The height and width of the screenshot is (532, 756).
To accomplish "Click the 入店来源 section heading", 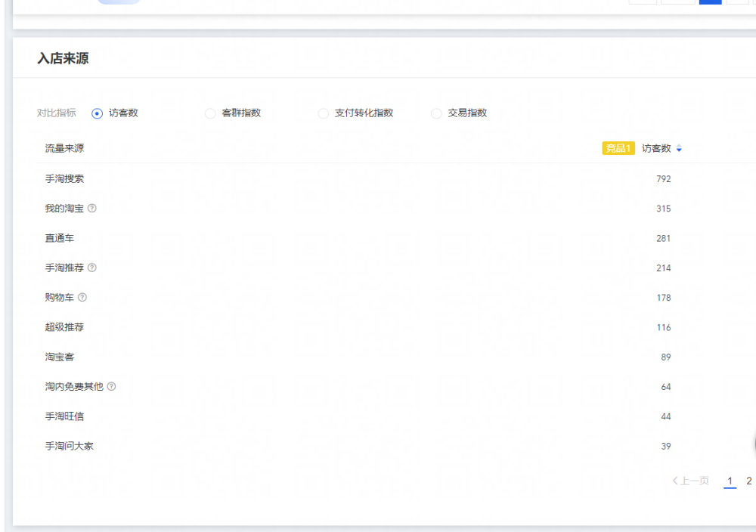I will coord(64,58).
